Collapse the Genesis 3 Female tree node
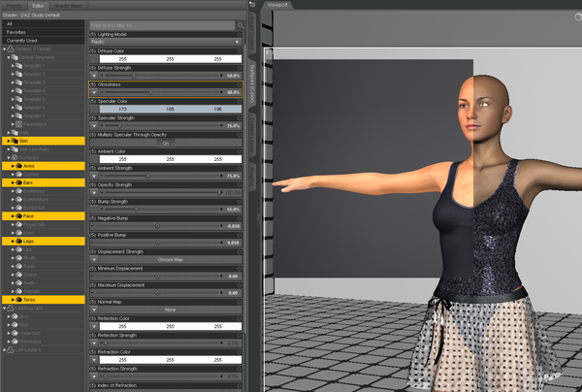This screenshot has height=392, width=582. click(x=5, y=49)
